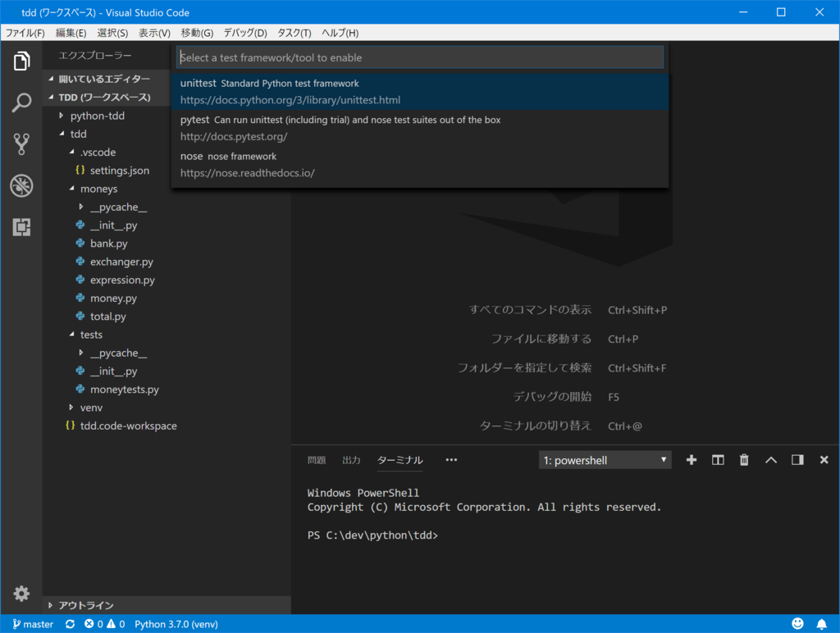Expand the venv folder
The image size is (840, 633).
pos(71,408)
